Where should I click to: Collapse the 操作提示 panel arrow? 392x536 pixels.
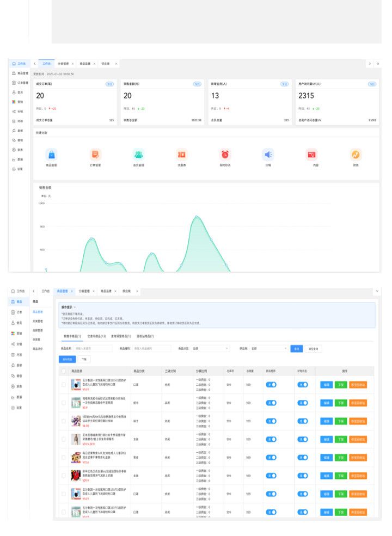pos(75,307)
